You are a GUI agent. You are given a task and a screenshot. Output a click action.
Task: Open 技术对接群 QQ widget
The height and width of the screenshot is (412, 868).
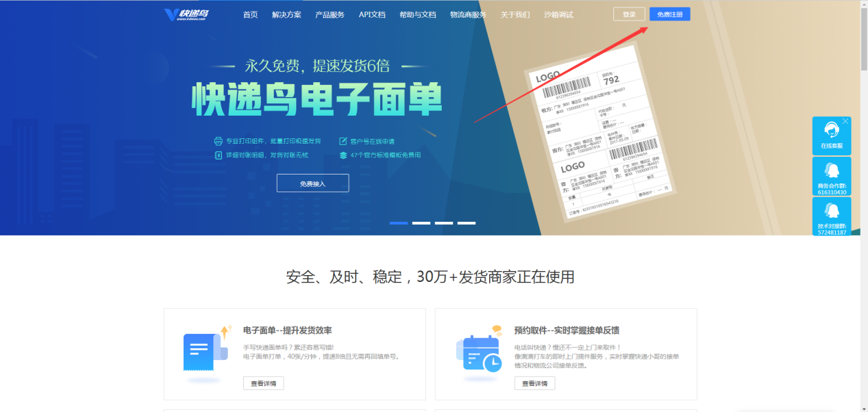click(832, 217)
